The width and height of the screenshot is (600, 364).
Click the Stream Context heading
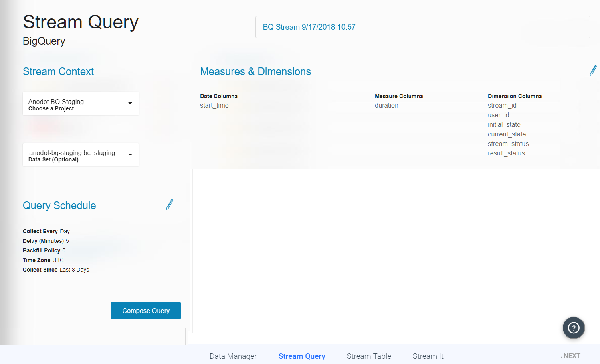click(x=58, y=71)
